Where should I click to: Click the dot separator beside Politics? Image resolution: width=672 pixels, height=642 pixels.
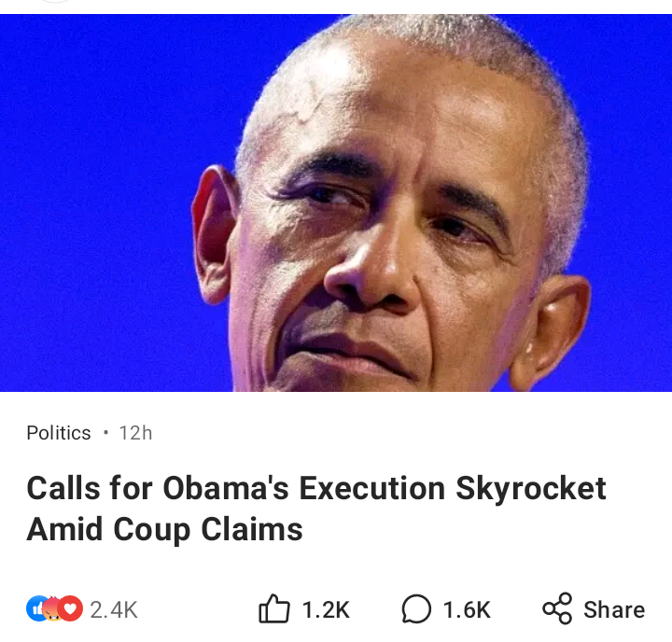105,433
